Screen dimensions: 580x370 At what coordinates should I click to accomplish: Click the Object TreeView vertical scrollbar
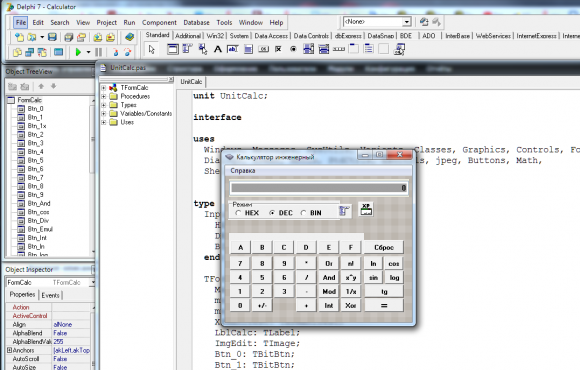click(x=92, y=176)
